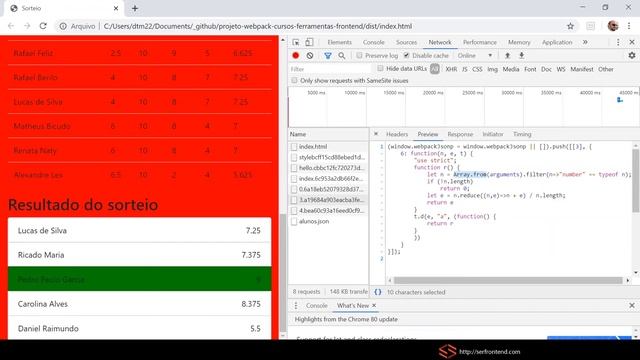Show the Initiator tab

[x=493, y=134]
